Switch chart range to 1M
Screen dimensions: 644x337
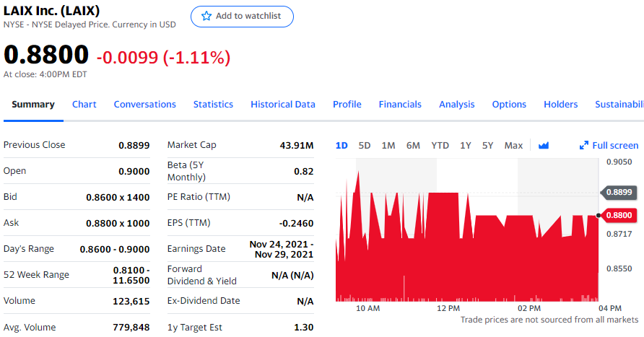[x=388, y=145]
